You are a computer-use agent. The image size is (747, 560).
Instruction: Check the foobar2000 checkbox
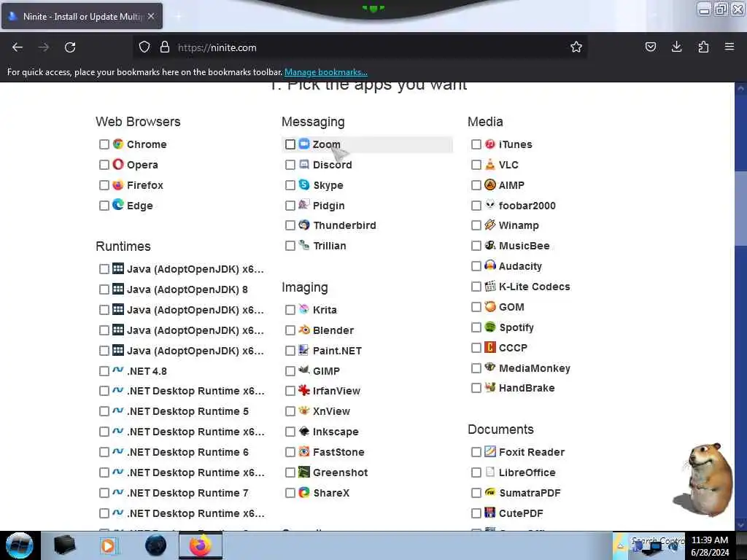coord(476,206)
